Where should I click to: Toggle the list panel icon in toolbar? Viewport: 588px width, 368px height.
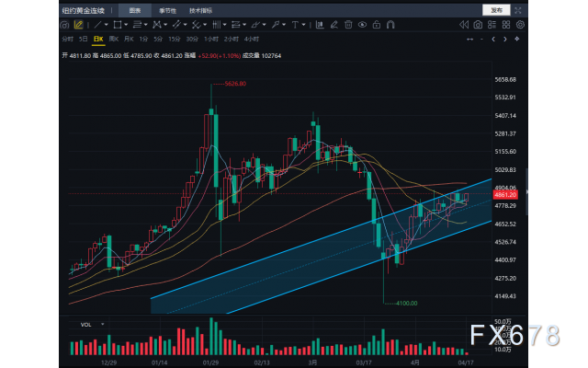(492, 24)
